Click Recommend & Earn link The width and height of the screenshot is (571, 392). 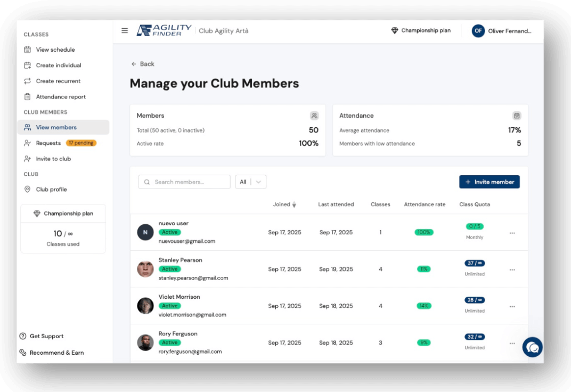coord(52,353)
